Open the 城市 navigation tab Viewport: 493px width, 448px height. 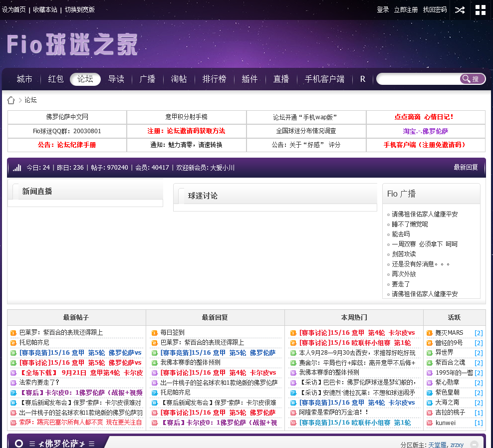pyautogui.click(x=24, y=79)
